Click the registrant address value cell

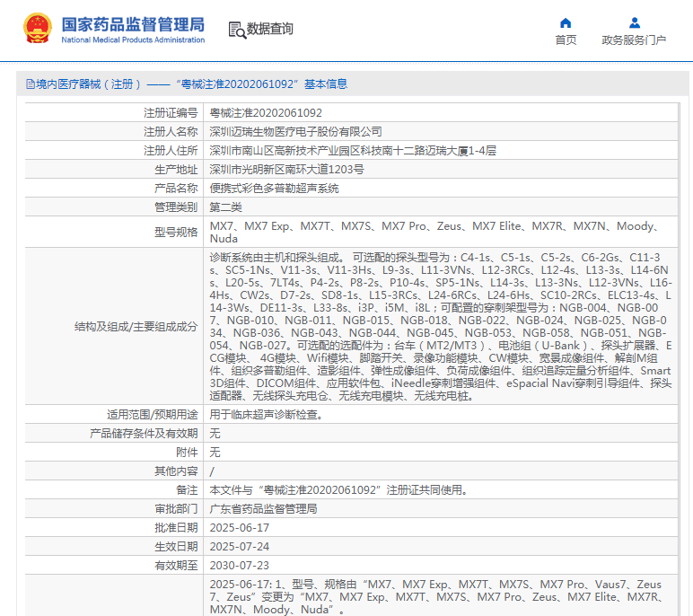(x=353, y=151)
